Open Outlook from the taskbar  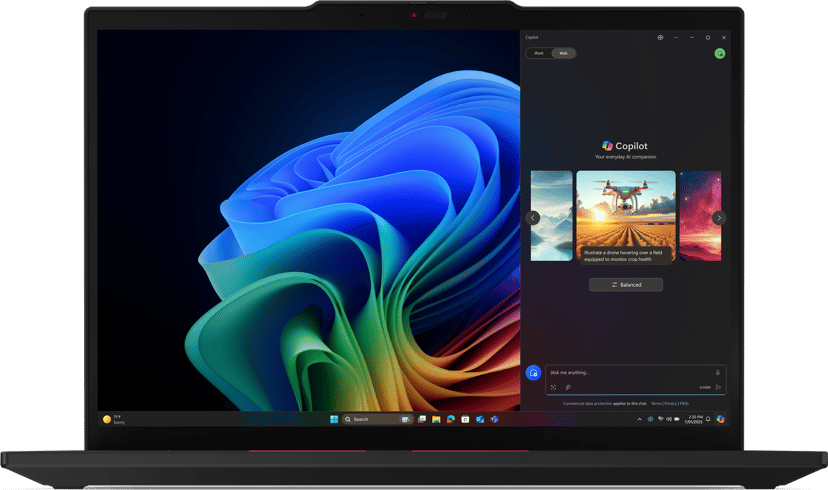click(x=479, y=419)
